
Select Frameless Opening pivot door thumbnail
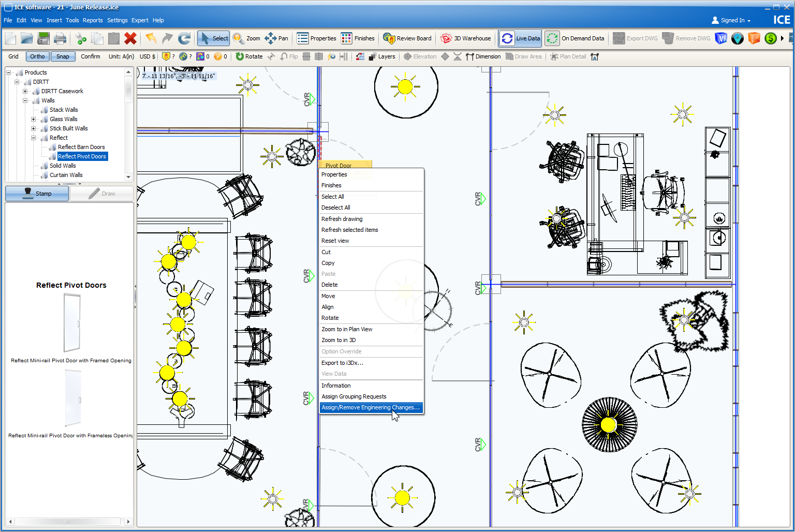72,398
